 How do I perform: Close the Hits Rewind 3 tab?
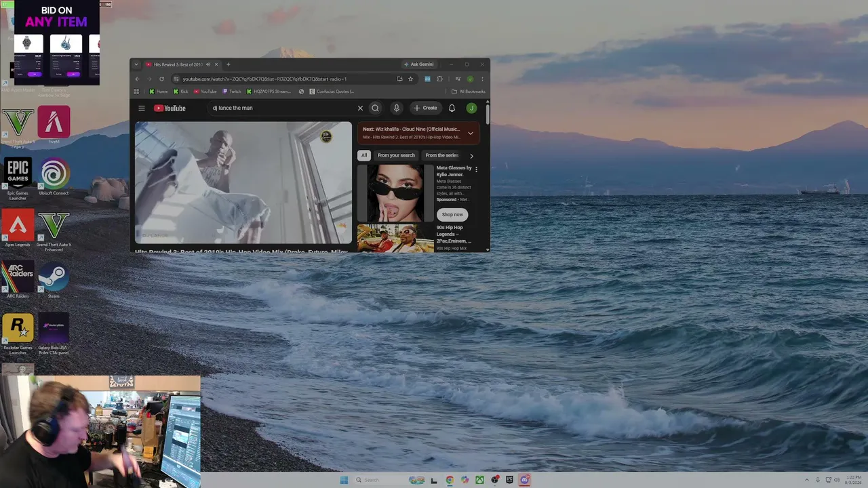[216, 64]
